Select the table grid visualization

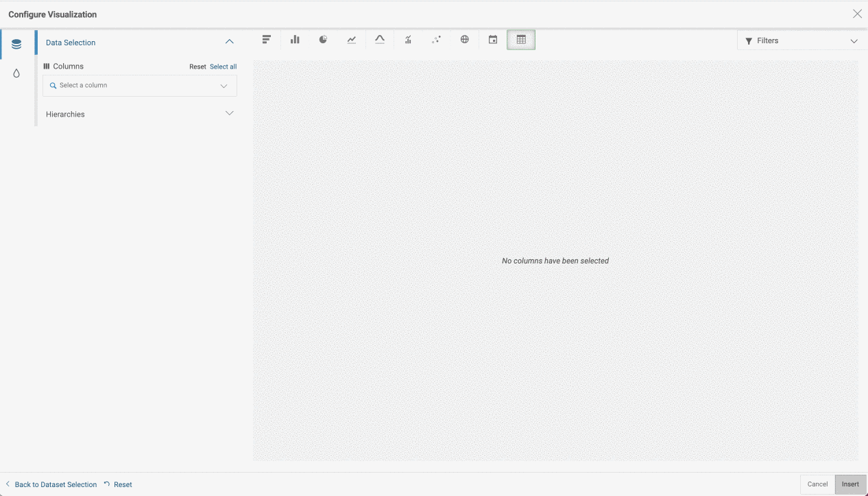point(521,40)
